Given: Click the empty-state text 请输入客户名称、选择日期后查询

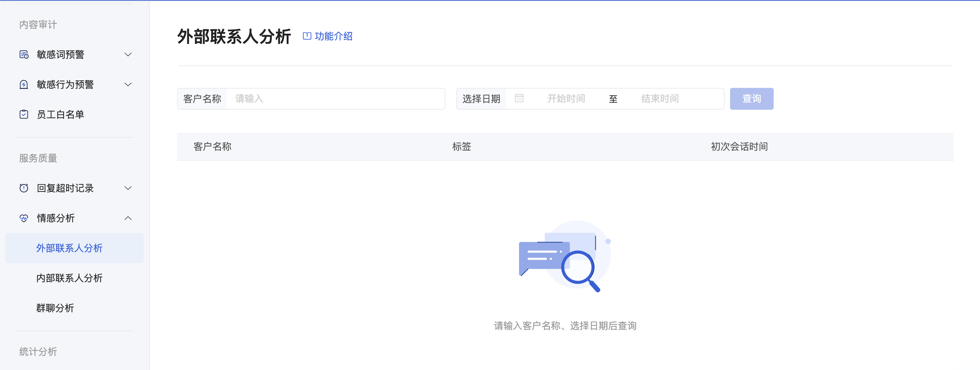Looking at the screenshot, I should coord(565,326).
